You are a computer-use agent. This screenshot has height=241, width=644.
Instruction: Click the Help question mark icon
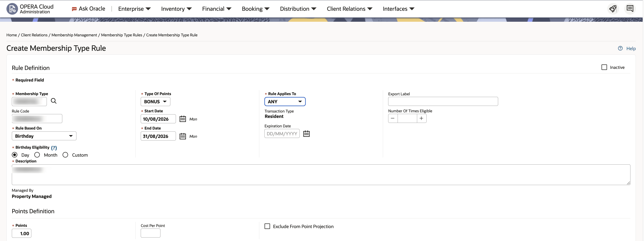pos(620,48)
